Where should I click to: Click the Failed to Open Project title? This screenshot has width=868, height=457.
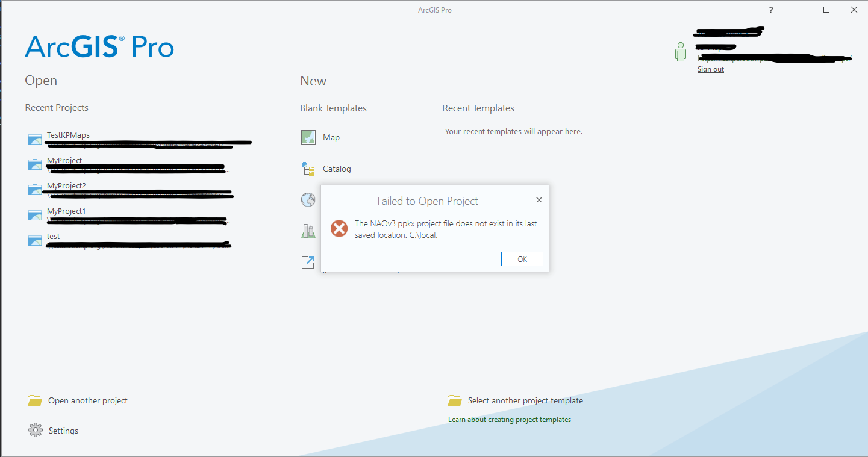pos(428,201)
